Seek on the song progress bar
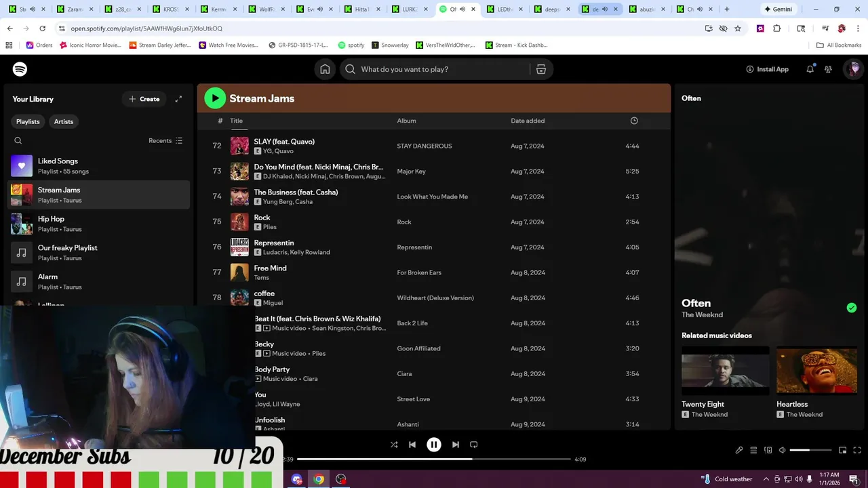This screenshot has width=868, height=488. [434, 459]
